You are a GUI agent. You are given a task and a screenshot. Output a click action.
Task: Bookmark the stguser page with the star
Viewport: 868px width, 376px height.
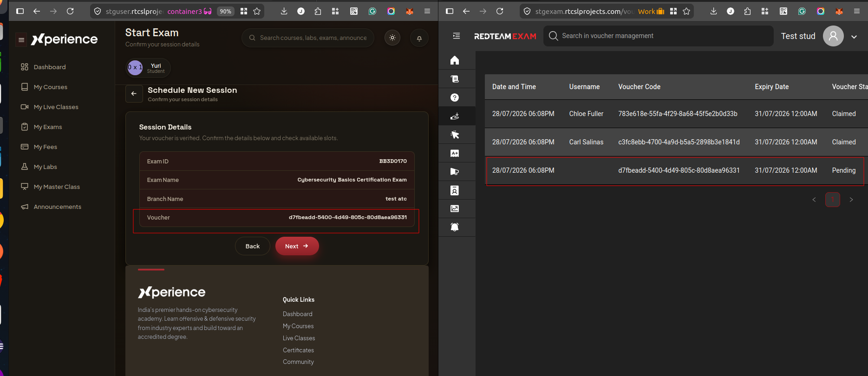point(257,11)
